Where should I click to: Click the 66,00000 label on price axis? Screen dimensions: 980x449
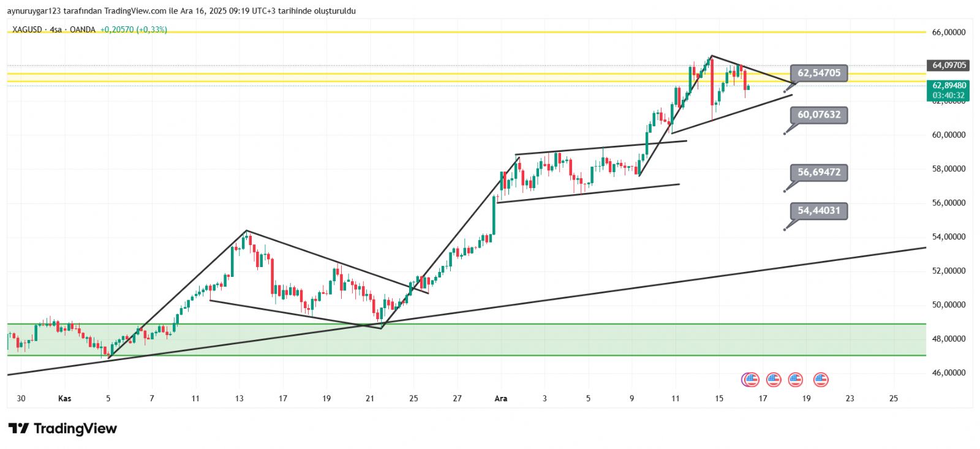click(x=949, y=32)
